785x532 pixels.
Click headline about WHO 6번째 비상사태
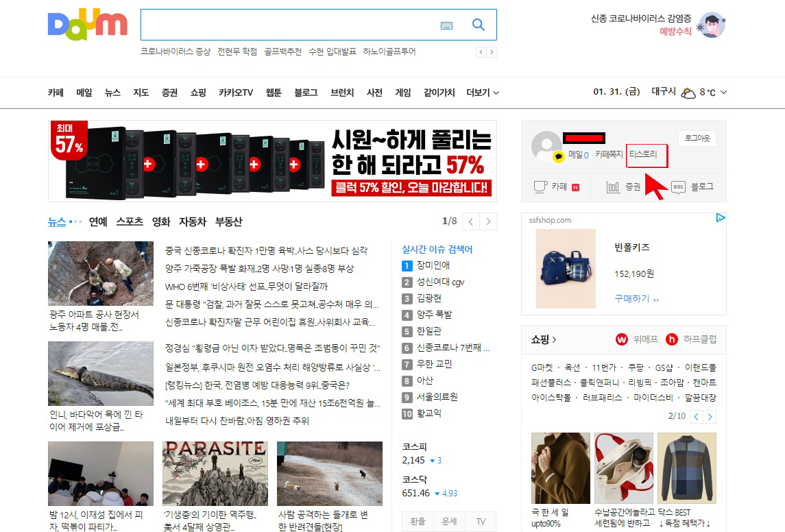click(x=246, y=287)
